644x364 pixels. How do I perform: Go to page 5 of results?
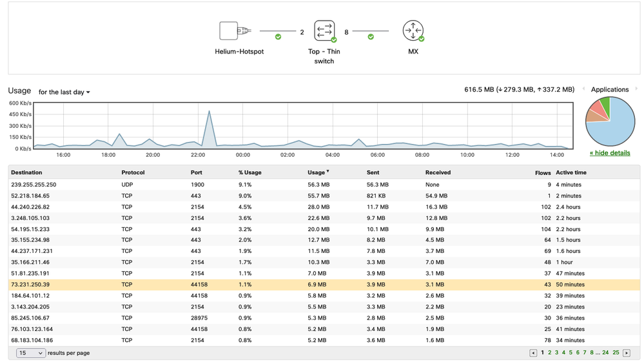tap(571, 352)
